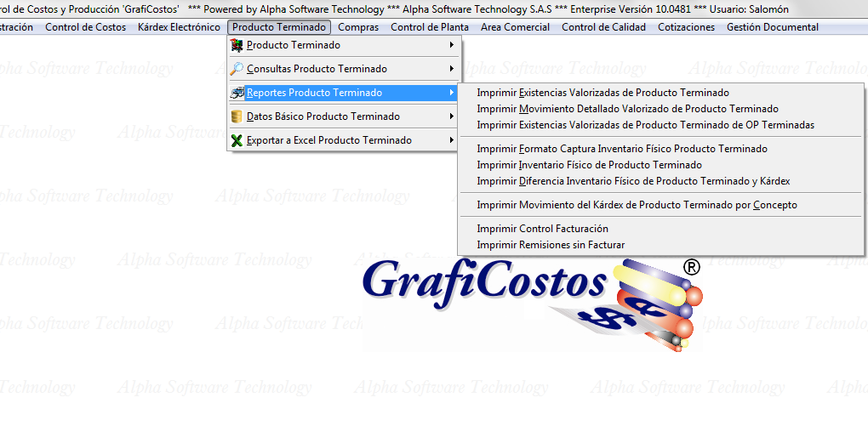
Task: Select Imprimir Movimiento Detallado Valorizado
Action: point(627,109)
